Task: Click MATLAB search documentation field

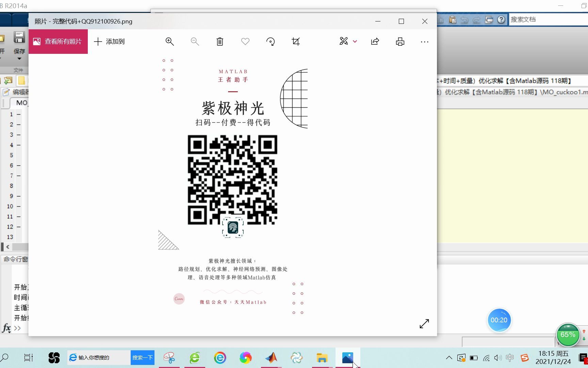Action: point(548,19)
